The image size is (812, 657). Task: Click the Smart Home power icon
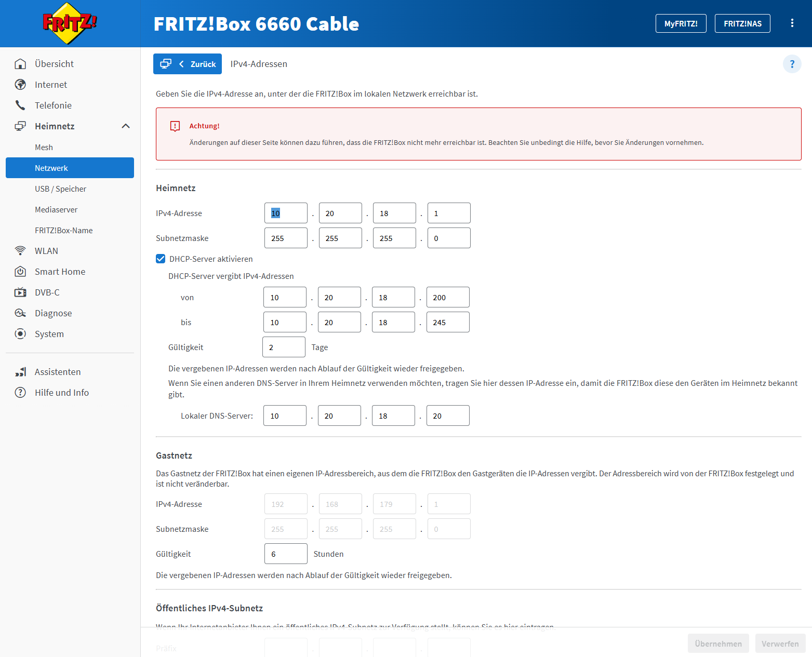(20, 272)
